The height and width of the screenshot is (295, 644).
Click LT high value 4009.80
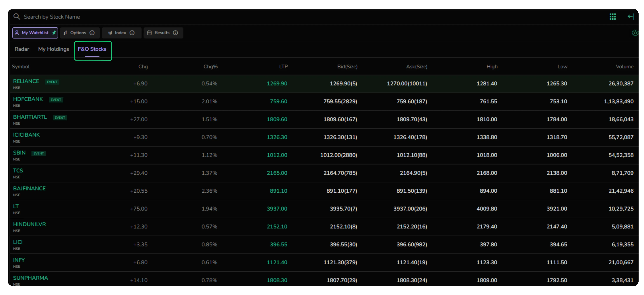point(487,209)
